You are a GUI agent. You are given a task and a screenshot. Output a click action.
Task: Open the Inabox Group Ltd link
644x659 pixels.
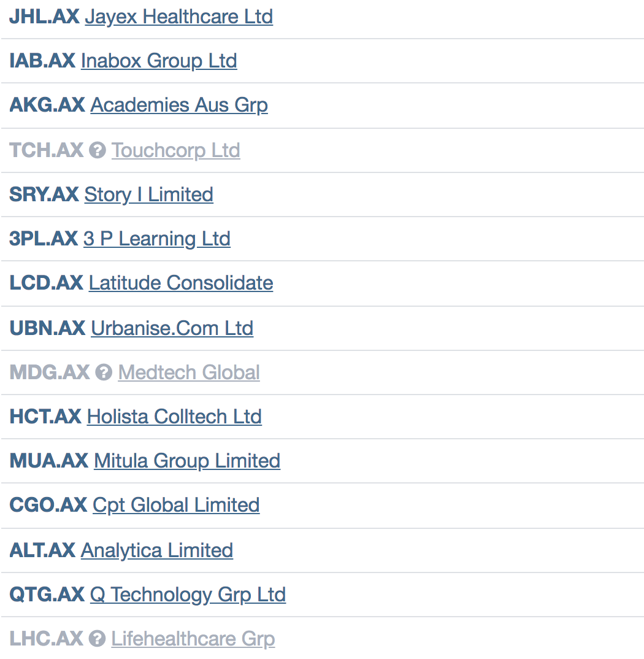[159, 61]
